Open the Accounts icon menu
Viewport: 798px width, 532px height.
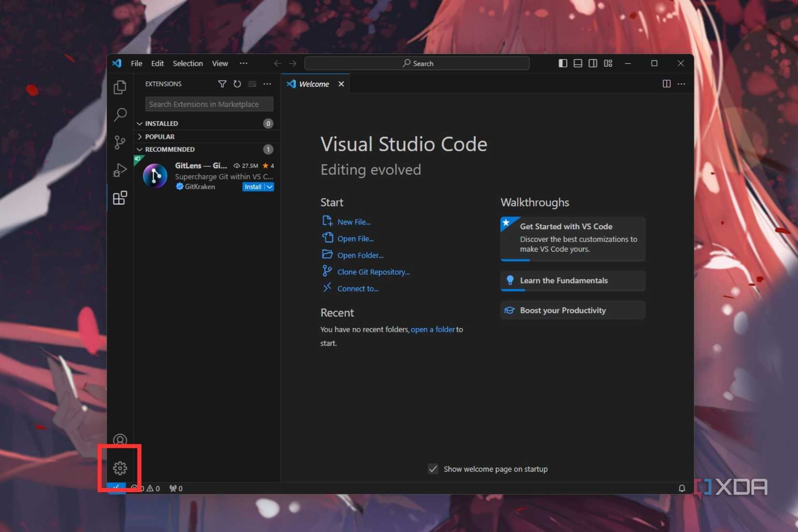coord(120,440)
